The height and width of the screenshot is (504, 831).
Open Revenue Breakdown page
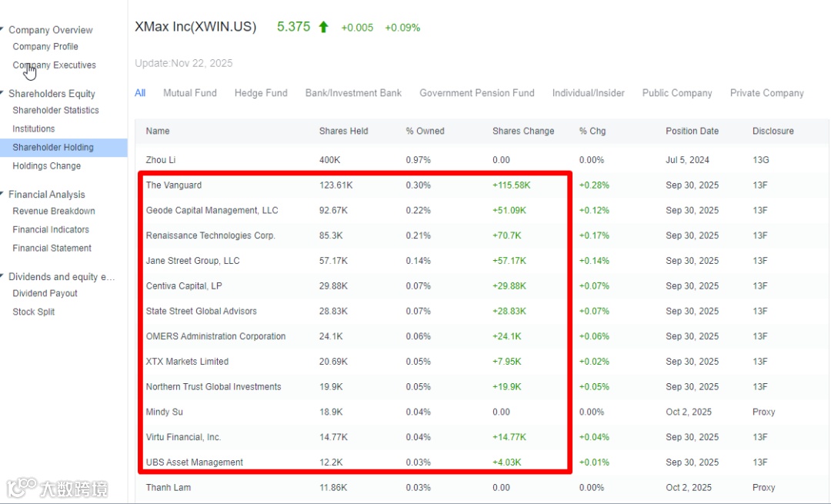(54, 211)
